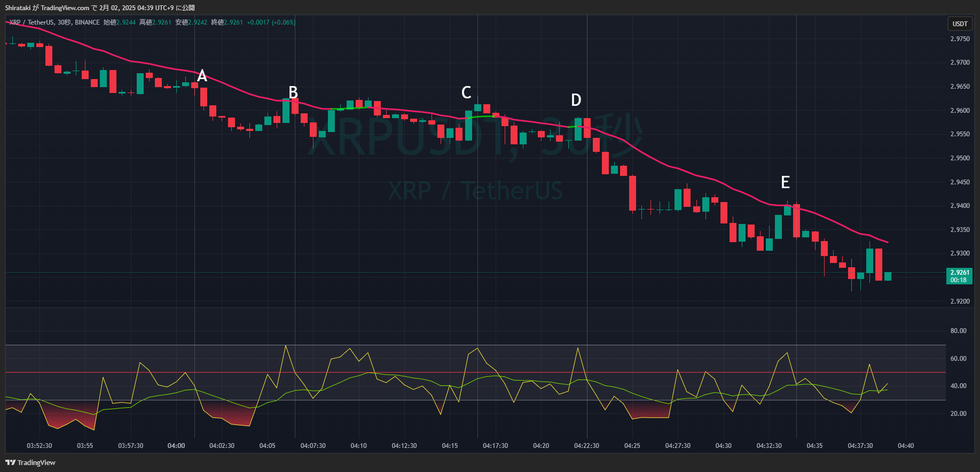Click the 04:17:30 time axis label

click(x=496, y=446)
